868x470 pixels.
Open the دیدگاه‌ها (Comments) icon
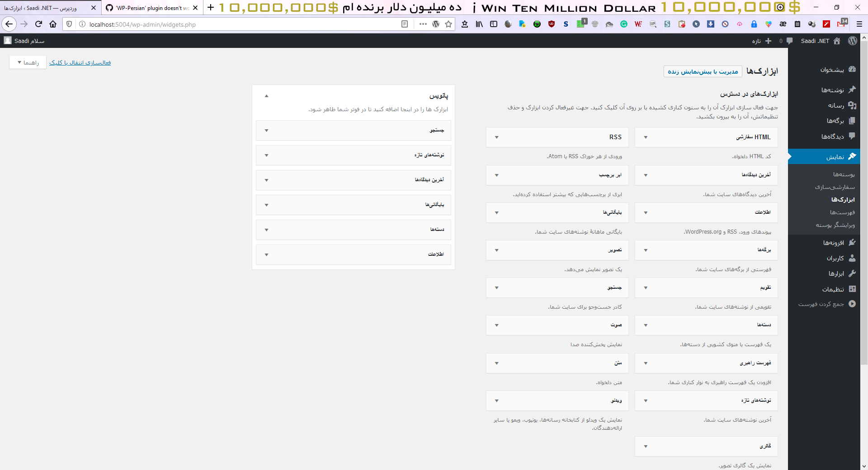853,136
